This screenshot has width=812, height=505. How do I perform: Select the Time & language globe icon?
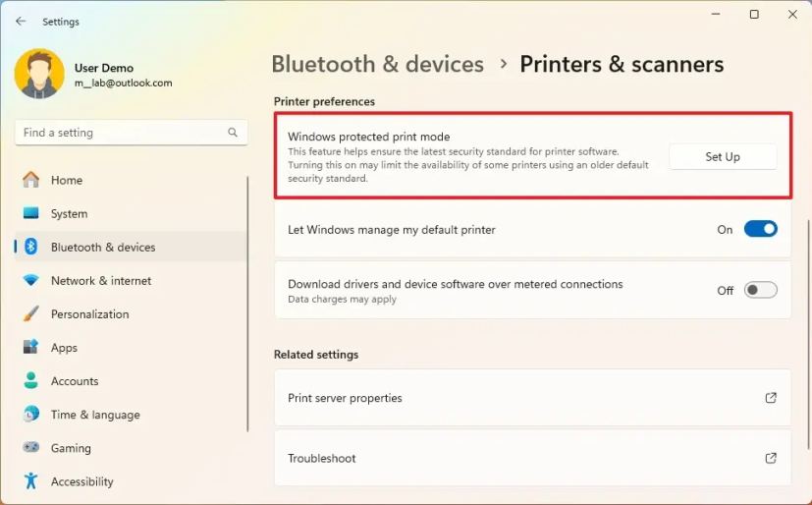31,415
